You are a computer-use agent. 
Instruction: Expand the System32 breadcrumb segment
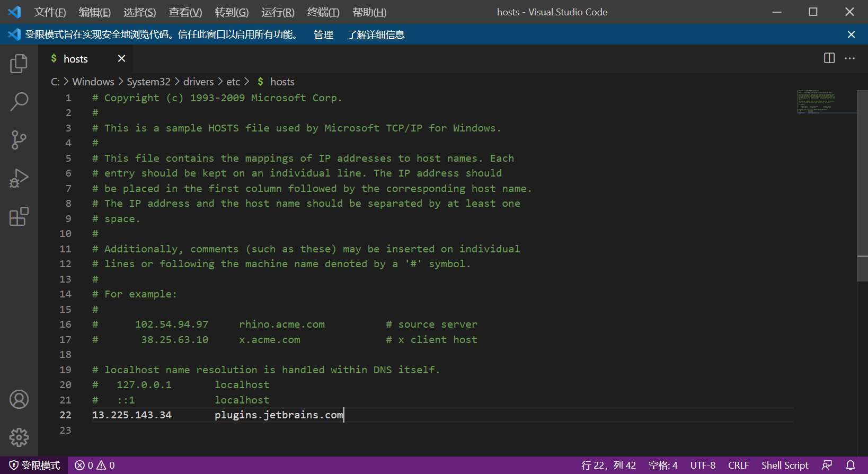click(149, 82)
